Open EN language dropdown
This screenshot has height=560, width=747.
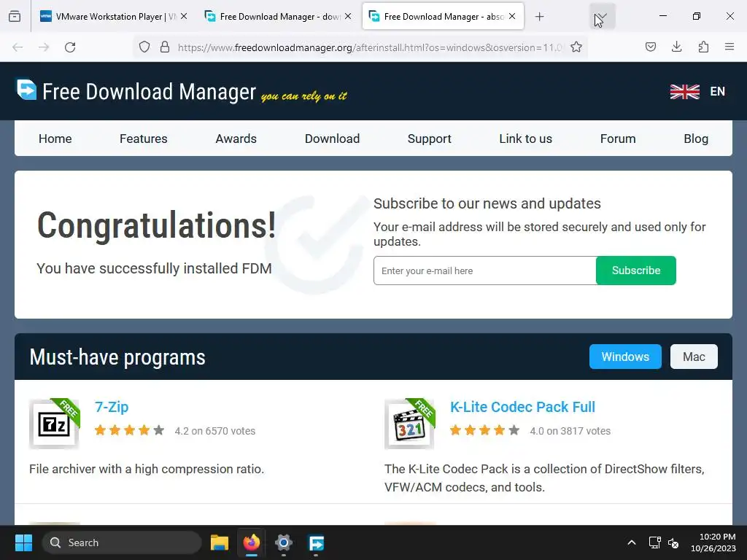pyautogui.click(x=718, y=91)
